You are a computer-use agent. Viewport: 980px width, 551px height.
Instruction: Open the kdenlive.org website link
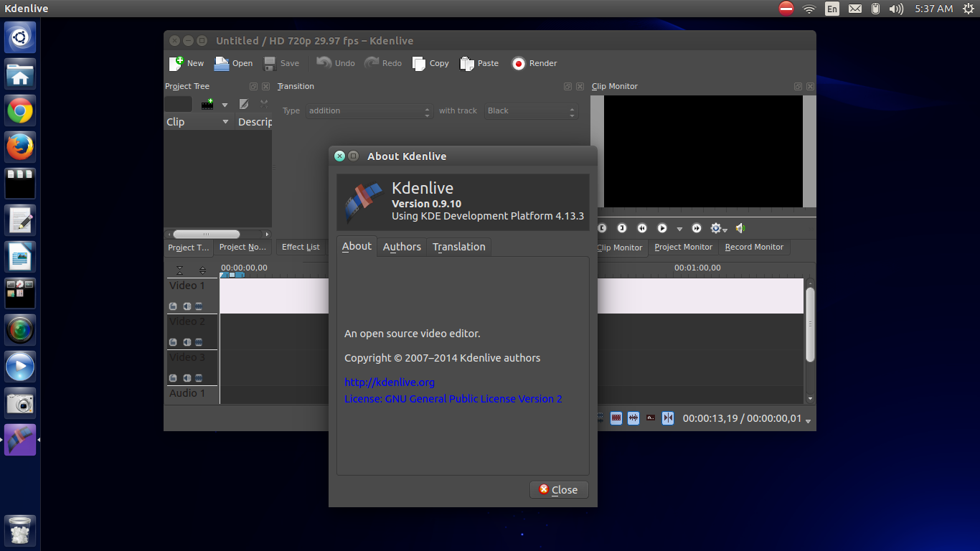[390, 382]
